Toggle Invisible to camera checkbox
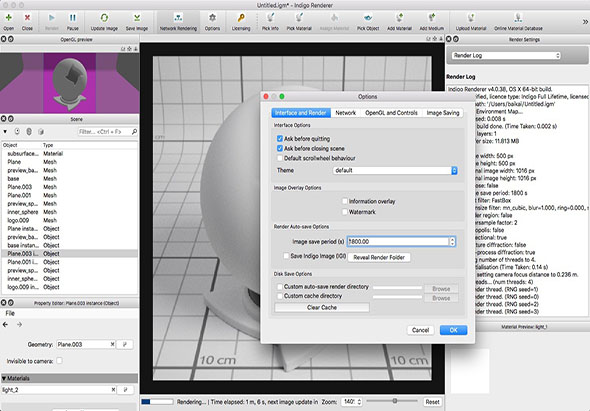The image size is (590, 411). [59, 361]
